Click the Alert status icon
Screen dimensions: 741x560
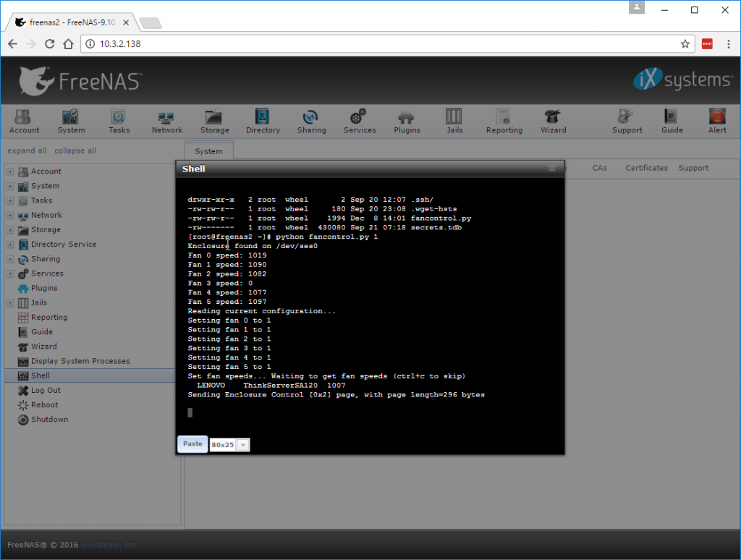click(716, 119)
